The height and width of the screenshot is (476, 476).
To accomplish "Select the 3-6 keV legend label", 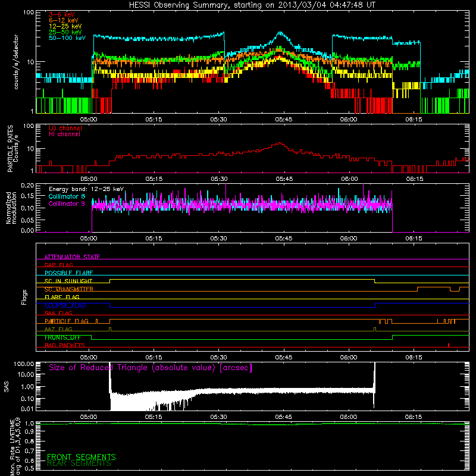I will (62, 14).
